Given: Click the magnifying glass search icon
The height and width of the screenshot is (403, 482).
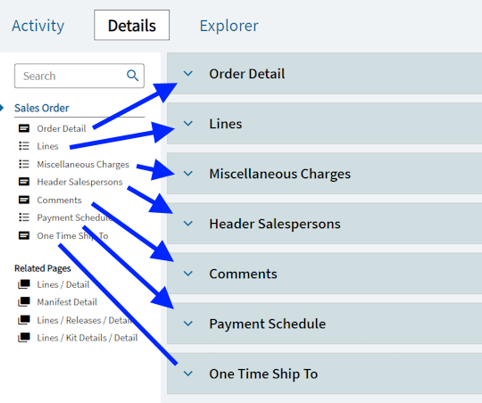Looking at the screenshot, I should [133, 76].
